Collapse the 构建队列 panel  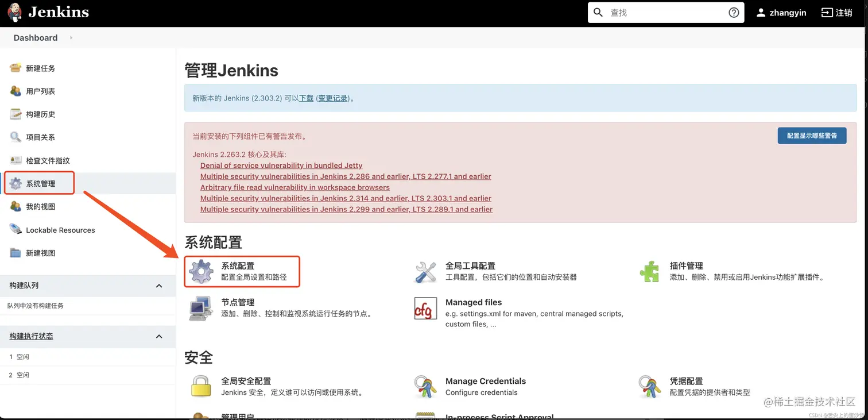(159, 286)
